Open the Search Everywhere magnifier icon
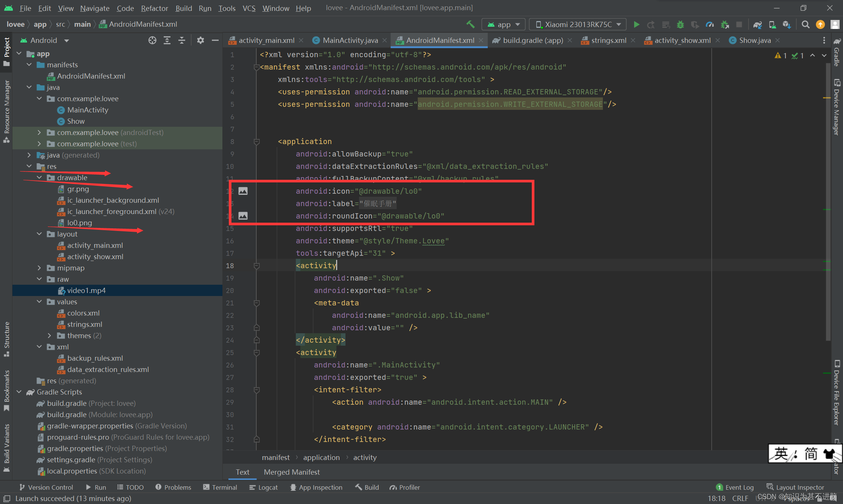This screenshot has height=504, width=843. tap(805, 24)
